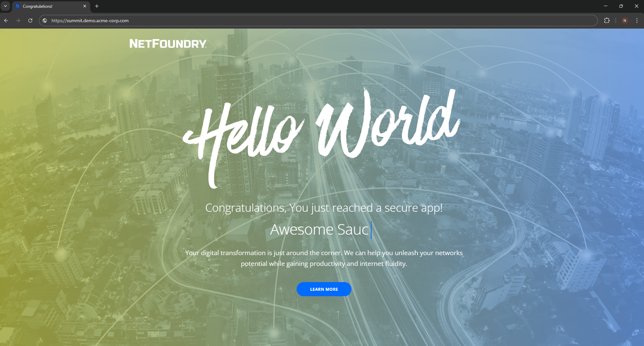This screenshot has width=644, height=346.
Task: Click 'Congratulations, You just reached a secure app!' text
Action: [324, 208]
